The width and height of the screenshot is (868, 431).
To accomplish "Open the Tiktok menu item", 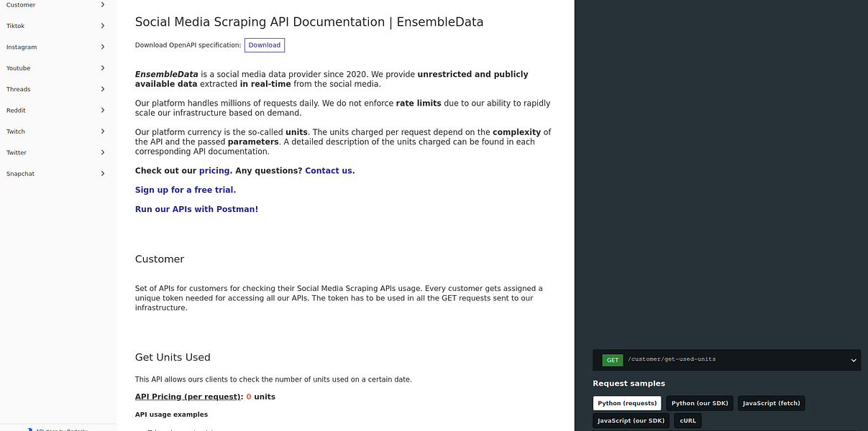I will (58, 26).
